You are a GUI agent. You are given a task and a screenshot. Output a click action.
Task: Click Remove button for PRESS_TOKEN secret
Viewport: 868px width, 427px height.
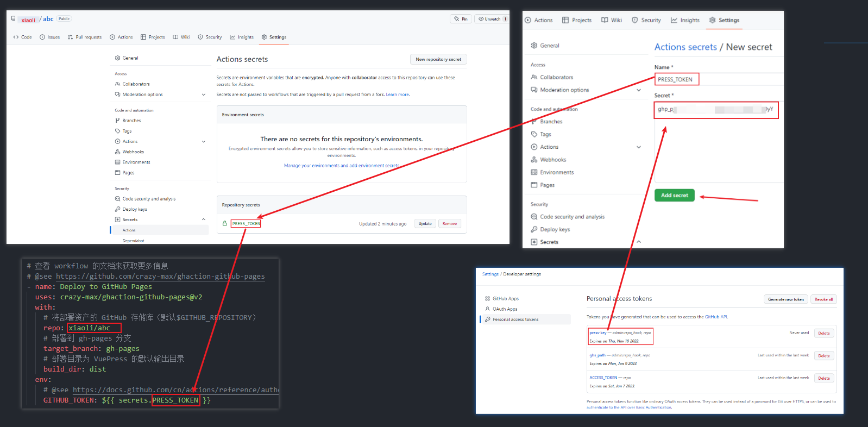[450, 224]
